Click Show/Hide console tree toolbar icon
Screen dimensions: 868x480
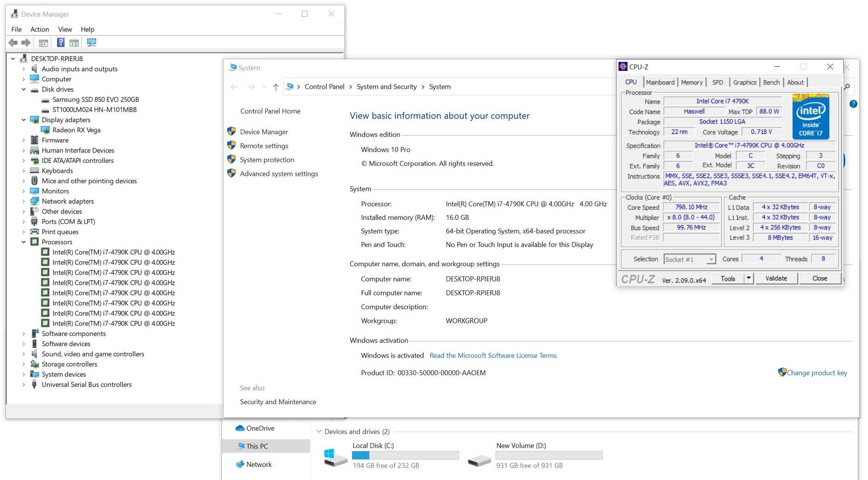pyautogui.click(x=44, y=43)
